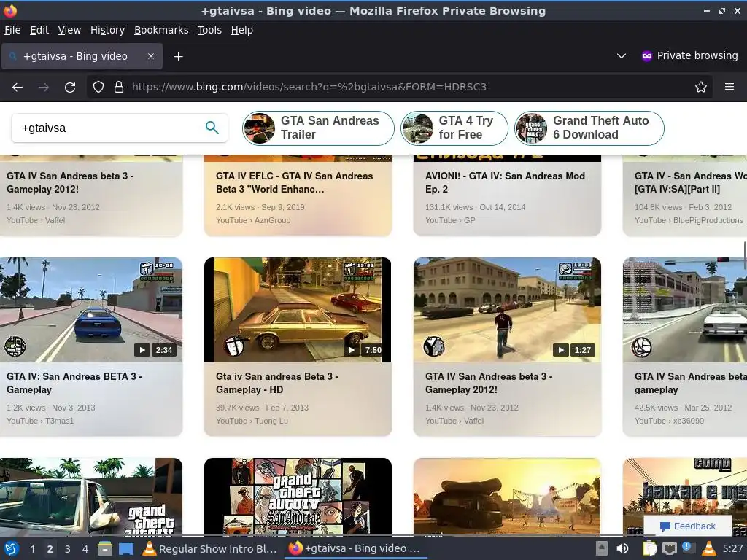Image resolution: width=747 pixels, height=560 pixels.
Task: Open the View menu
Action: click(x=69, y=30)
